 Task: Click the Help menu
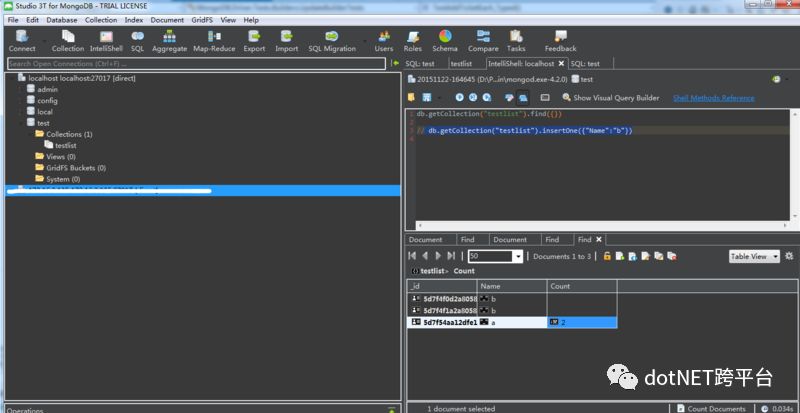[x=251, y=20]
